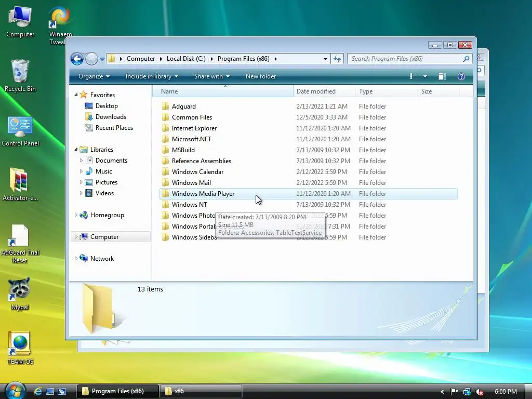Sort by Date modified column
The height and width of the screenshot is (399, 532).
click(324, 91)
